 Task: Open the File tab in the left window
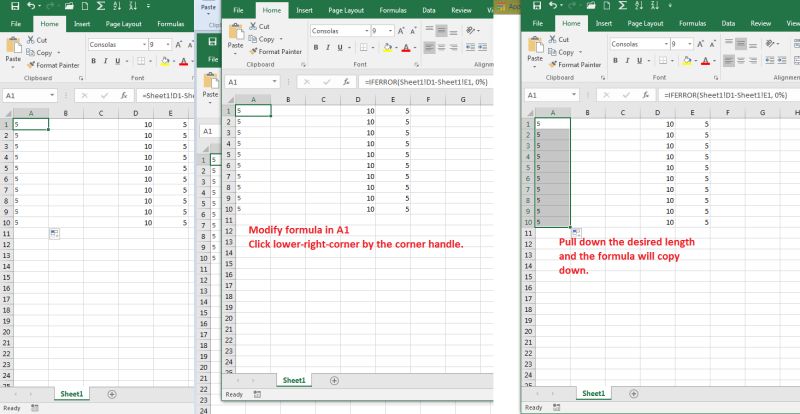point(15,24)
